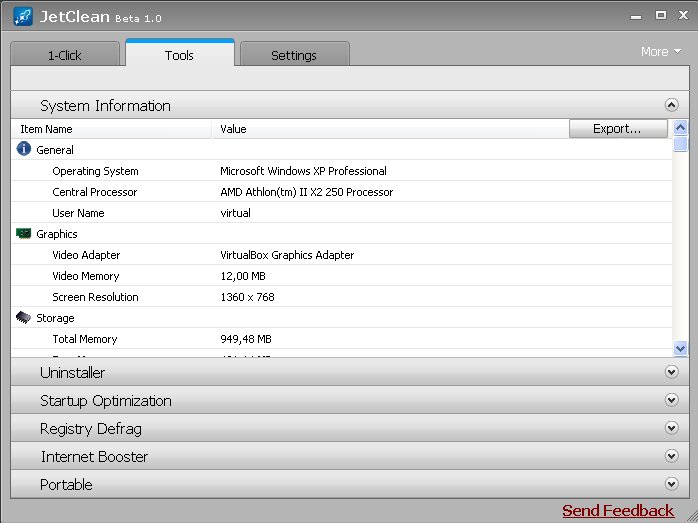
Task: Open the Send Feedback link
Action: (x=618, y=511)
